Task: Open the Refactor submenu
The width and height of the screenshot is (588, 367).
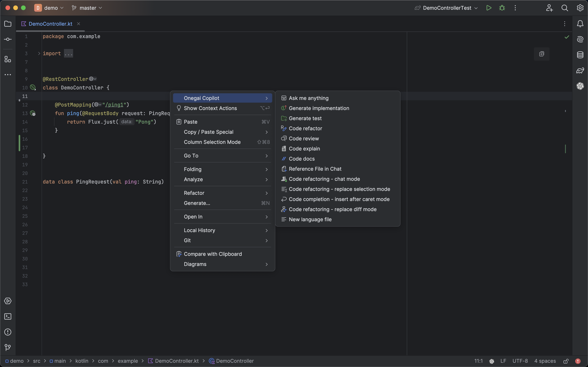Action: [223, 193]
